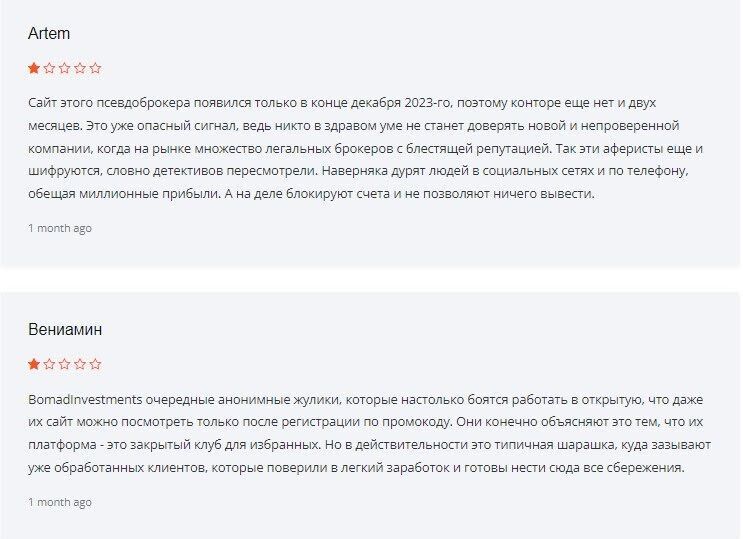
Task: Select the second star in Вениамин's review
Action: pos(49,365)
